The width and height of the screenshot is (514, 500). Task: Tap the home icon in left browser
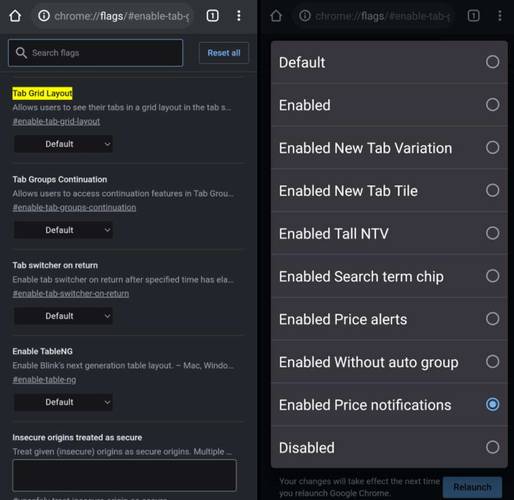pyautogui.click(x=15, y=16)
